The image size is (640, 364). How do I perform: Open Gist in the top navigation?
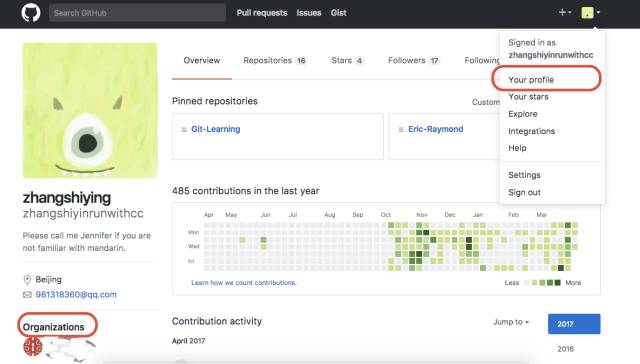[x=338, y=13]
